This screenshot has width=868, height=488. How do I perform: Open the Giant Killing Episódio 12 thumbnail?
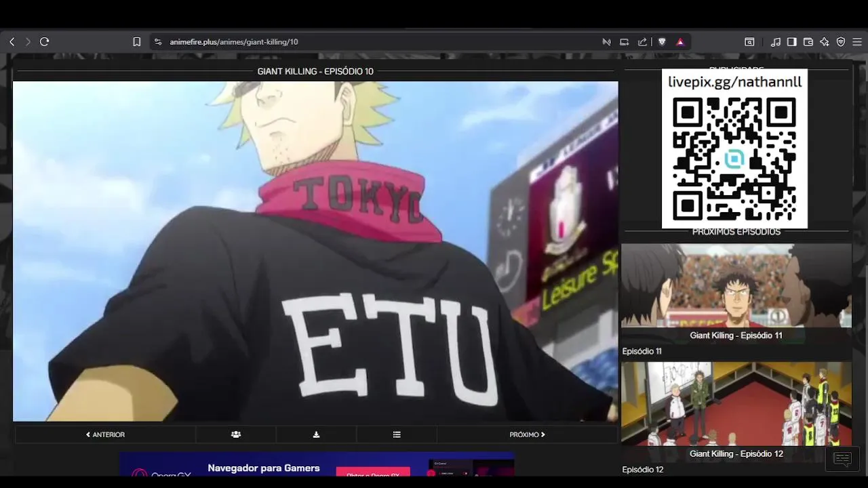coord(736,411)
